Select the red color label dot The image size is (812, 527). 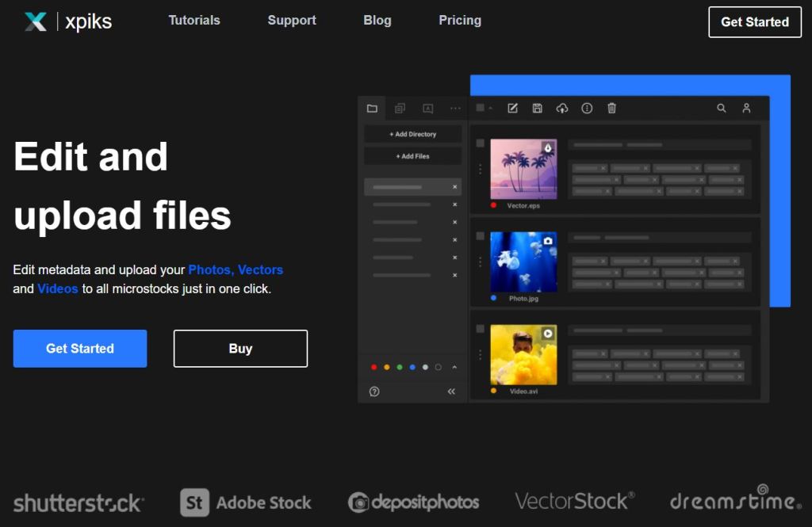point(374,368)
